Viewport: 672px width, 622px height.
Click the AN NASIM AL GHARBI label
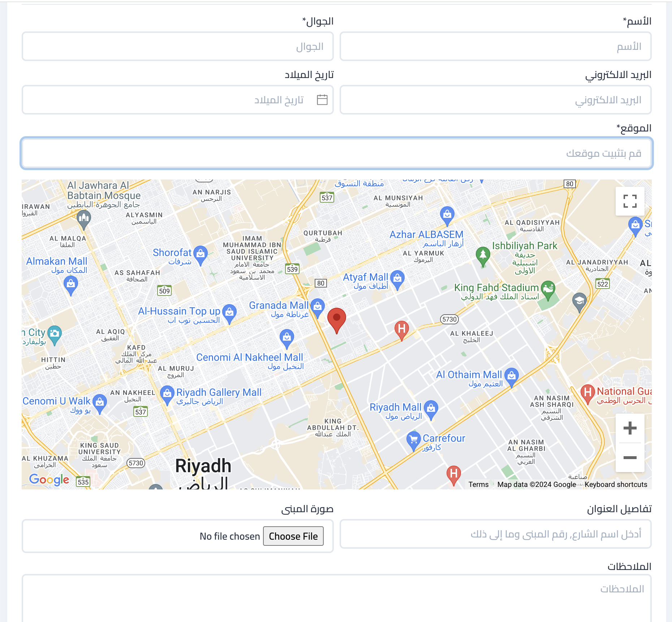click(526, 452)
